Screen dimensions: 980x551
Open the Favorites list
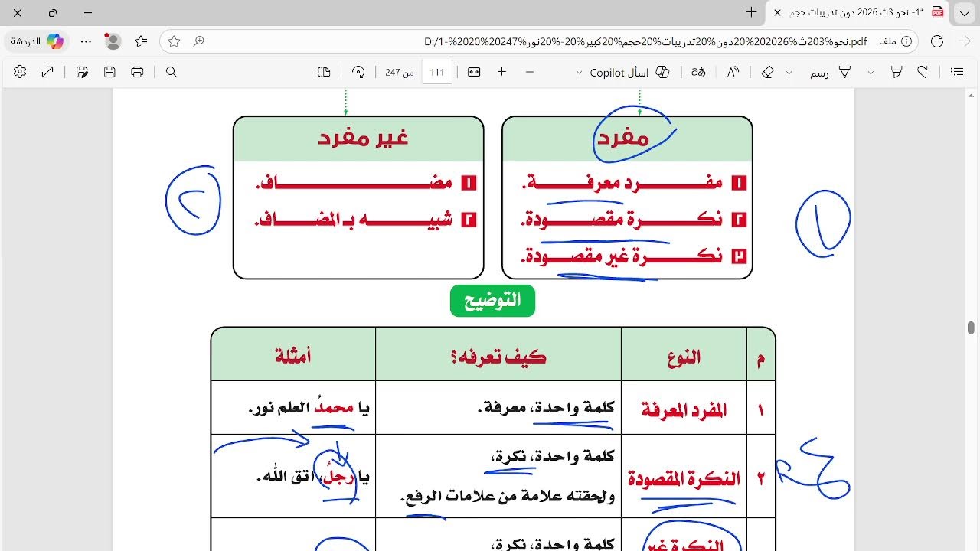click(141, 41)
